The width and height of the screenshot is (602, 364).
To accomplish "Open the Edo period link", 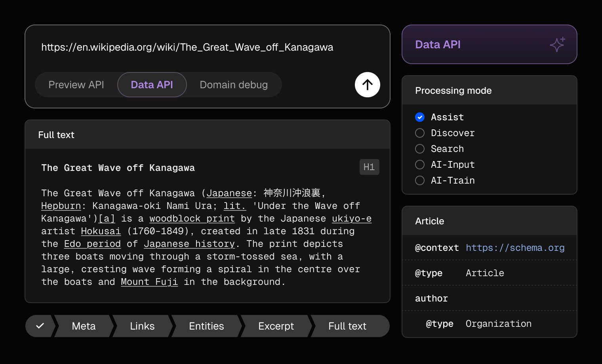I will 92,244.
